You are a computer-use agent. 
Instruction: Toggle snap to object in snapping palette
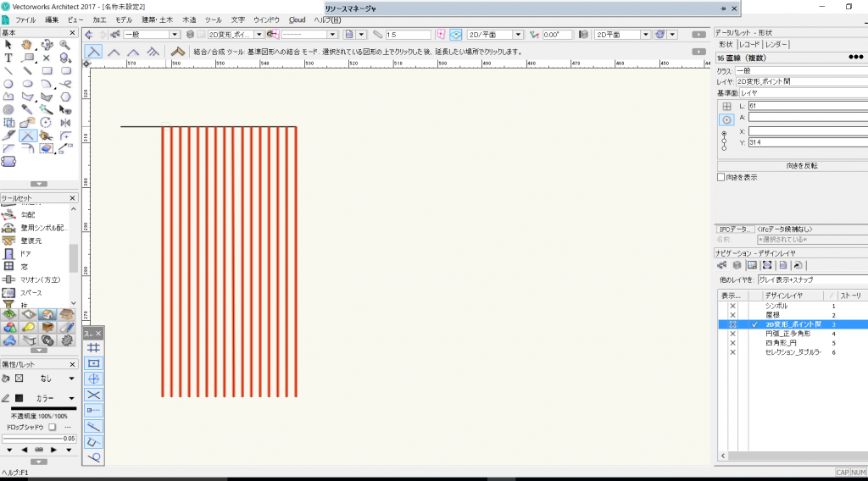[93, 363]
